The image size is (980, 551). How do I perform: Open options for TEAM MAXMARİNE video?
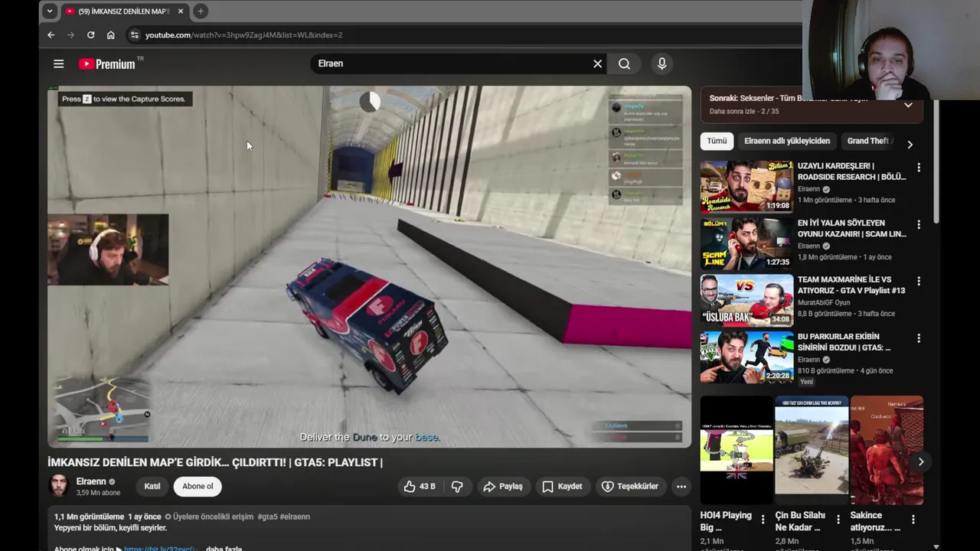pos(919,282)
